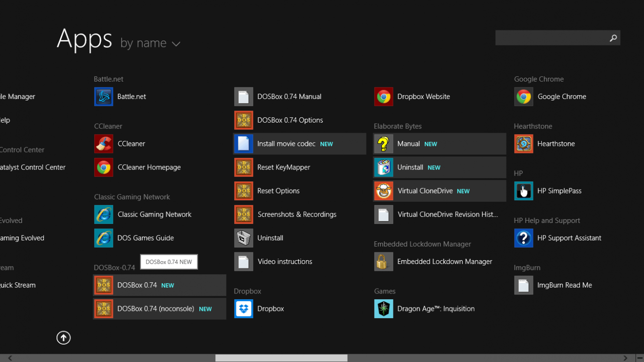Click 'Hearthstone' app name text
Viewport: 644px width, 362px height.
(x=556, y=144)
